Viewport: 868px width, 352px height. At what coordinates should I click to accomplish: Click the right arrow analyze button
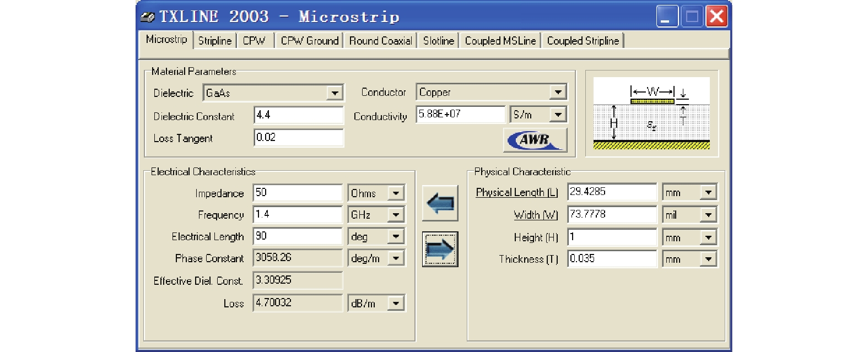pos(440,250)
